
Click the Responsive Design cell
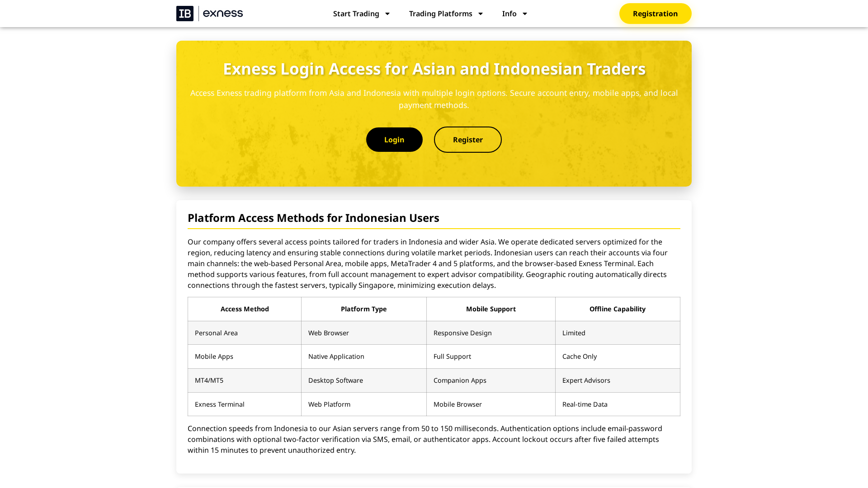click(x=491, y=333)
